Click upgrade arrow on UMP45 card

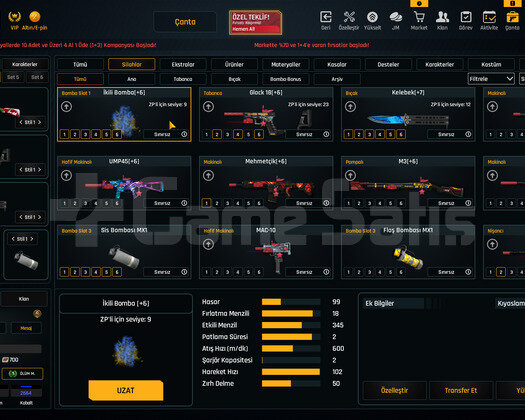(66, 176)
